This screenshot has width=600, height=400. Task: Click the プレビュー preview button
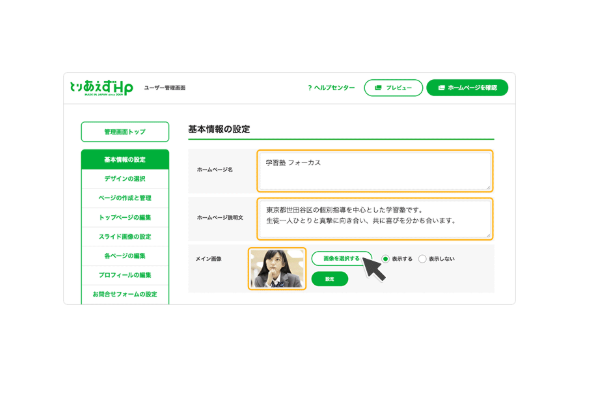tap(393, 88)
